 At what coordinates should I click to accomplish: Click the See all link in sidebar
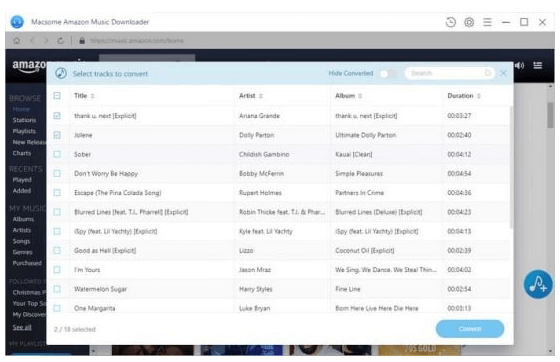click(x=22, y=327)
